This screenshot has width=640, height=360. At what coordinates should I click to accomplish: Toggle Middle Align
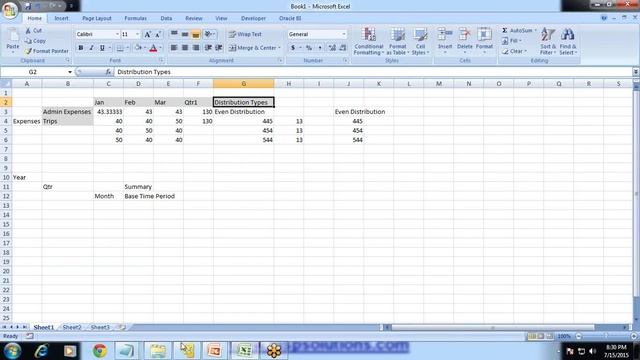[185, 34]
